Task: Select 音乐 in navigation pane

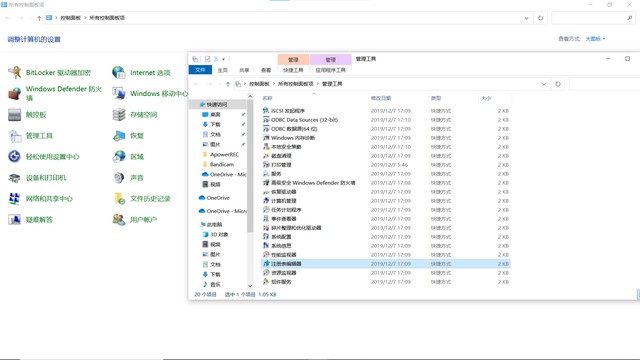Action: click(215, 284)
